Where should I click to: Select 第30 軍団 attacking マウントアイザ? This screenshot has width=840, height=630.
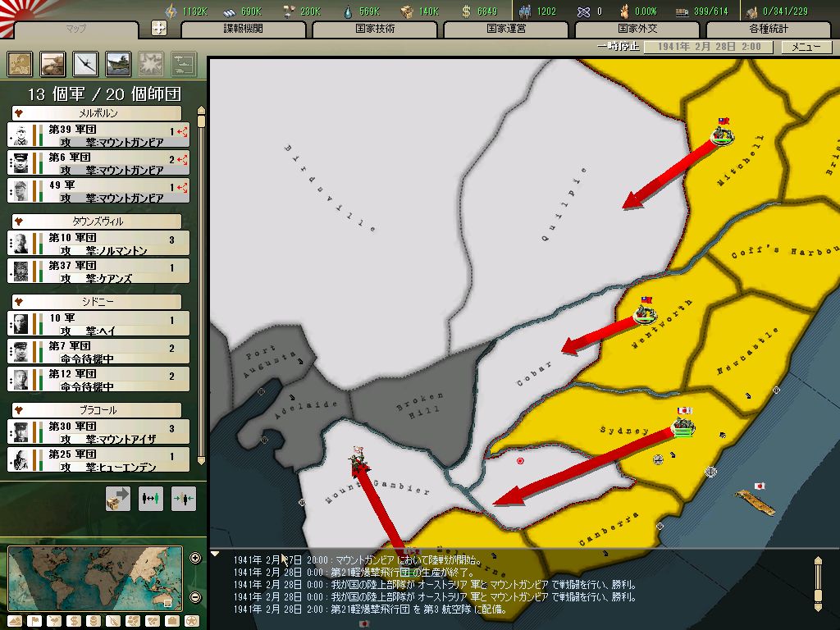pyautogui.click(x=98, y=431)
